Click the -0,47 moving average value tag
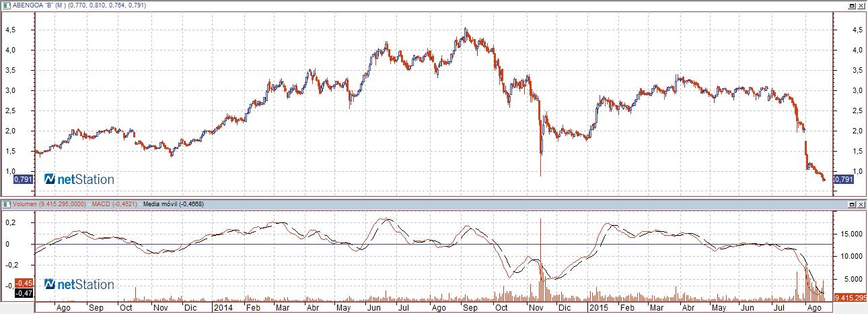This screenshot has width=868, height=314. pos(22,293)
